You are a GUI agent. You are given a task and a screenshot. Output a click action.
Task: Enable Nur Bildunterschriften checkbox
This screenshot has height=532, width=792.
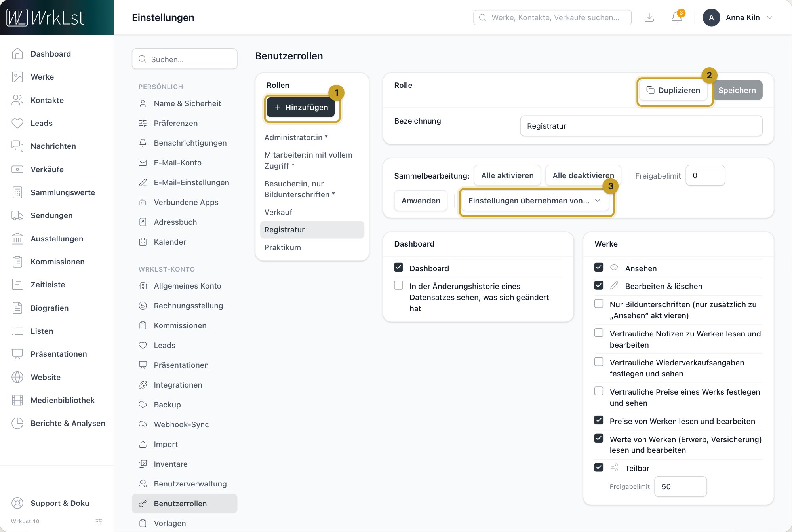[599, 304]
